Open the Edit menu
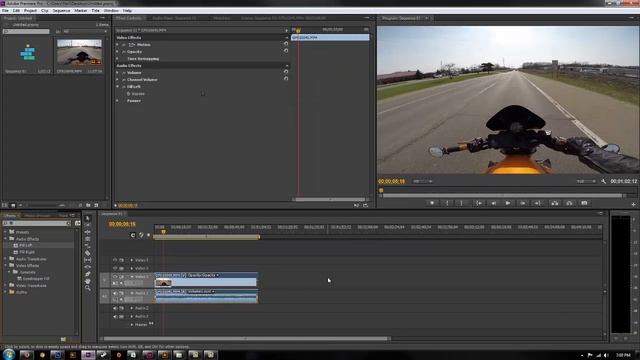 [16, 11]
